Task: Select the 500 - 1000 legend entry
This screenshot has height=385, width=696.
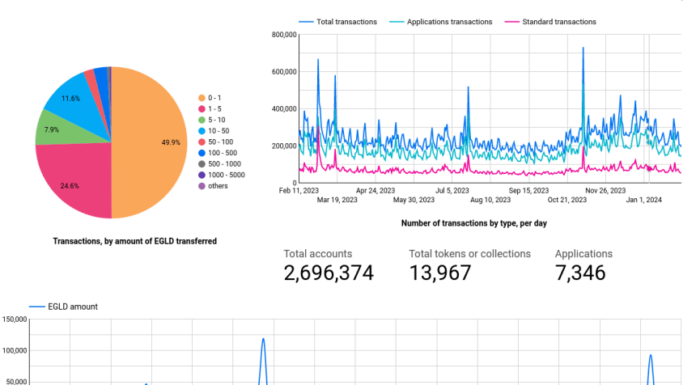Action: pyautogui.click(x=220, y=164)
